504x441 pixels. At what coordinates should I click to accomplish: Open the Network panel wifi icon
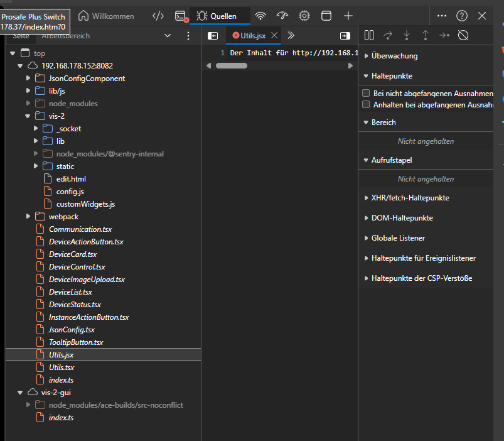260,16
